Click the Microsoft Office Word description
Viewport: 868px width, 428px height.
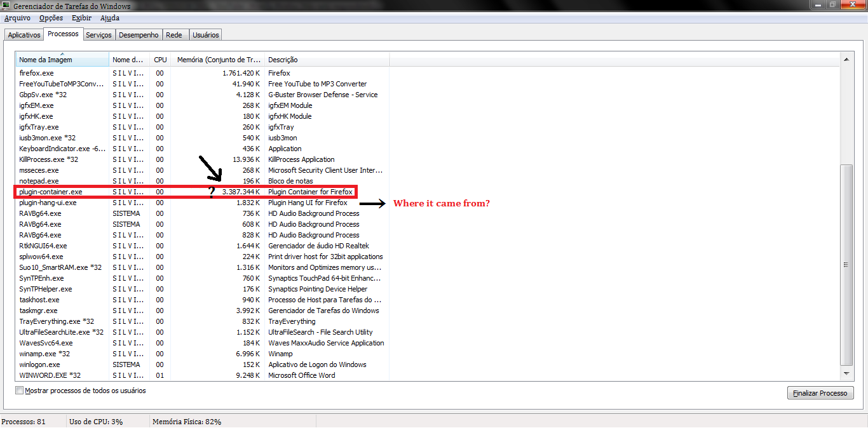301,375
